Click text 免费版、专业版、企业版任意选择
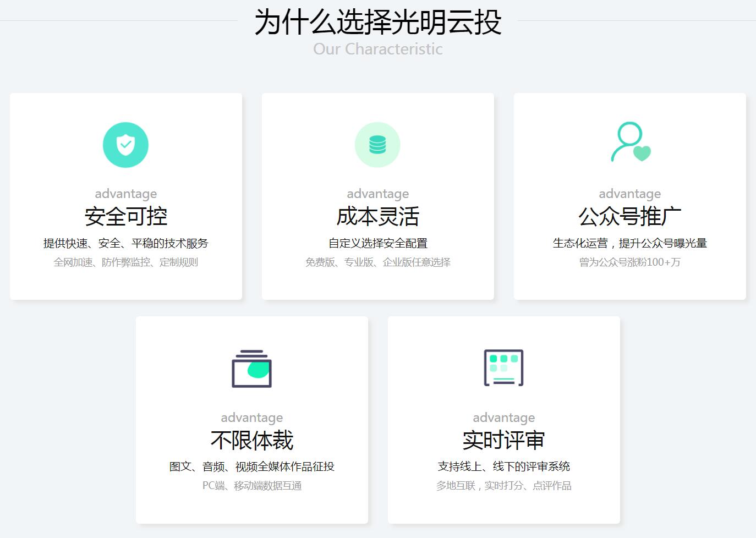The width and height of the screenshot is (756, 538). (x=378, y=262)
